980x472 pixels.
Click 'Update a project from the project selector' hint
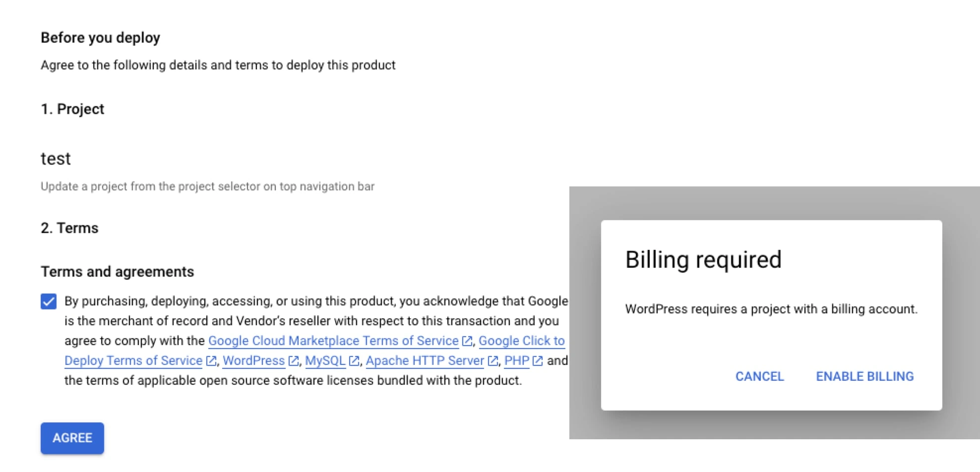207,186
